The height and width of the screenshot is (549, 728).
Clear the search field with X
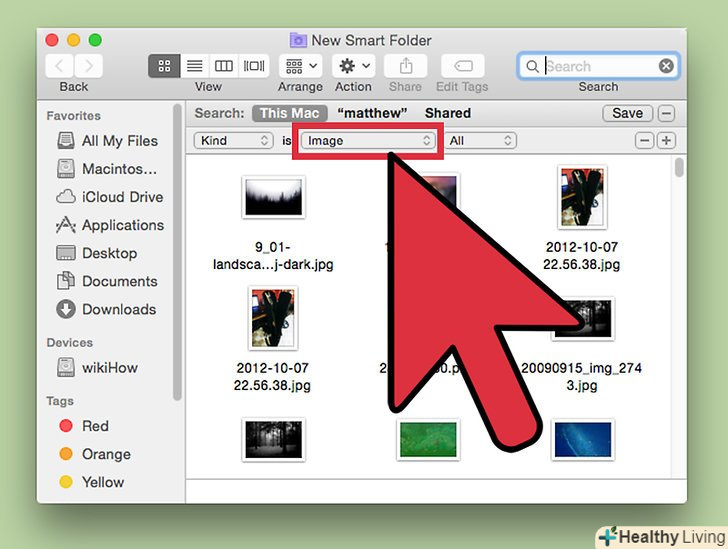[666, 66]
